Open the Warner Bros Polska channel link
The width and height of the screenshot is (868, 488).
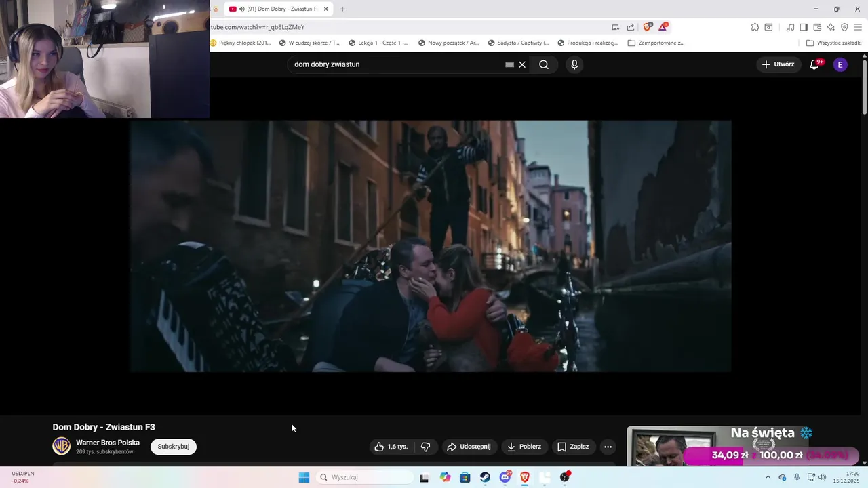(x=108, y=443)
